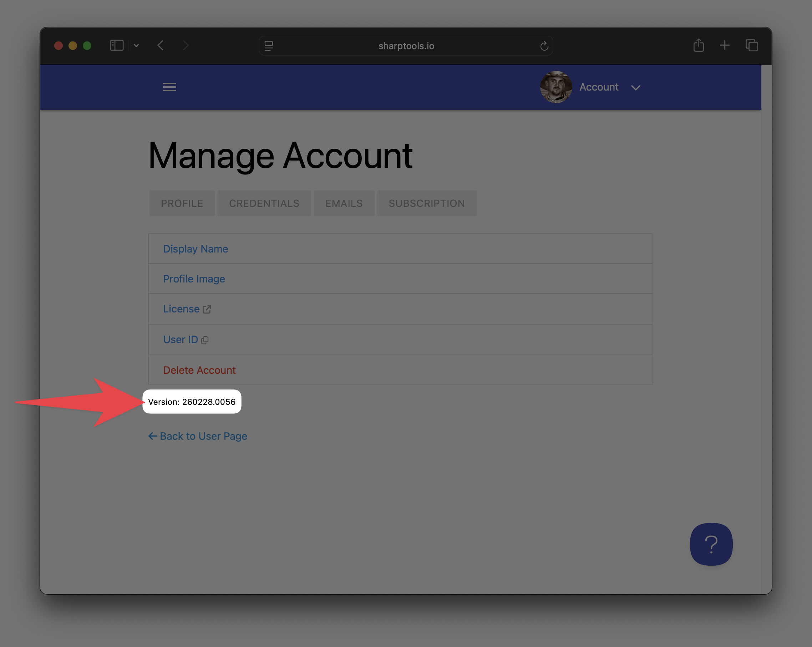Click the Safari share icon
The width and height of the screenshot is (812, 647).
pyautogui.click(x=698, y=46)
